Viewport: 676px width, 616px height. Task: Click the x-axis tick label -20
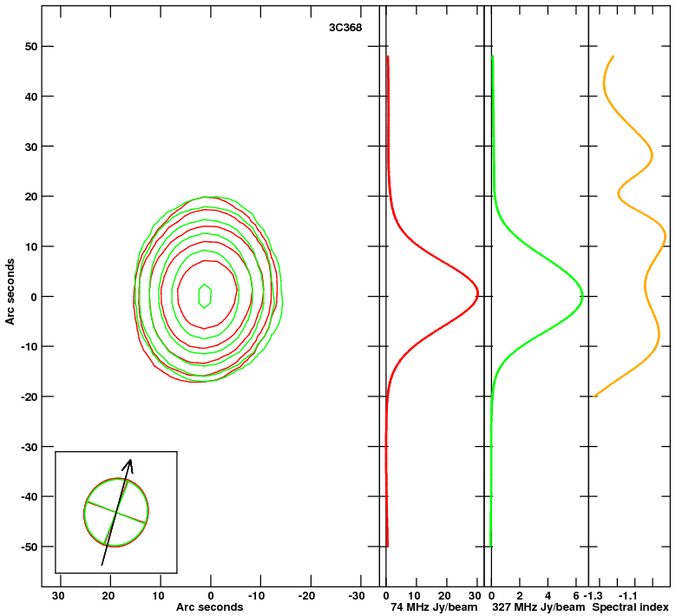click(306, 596)
